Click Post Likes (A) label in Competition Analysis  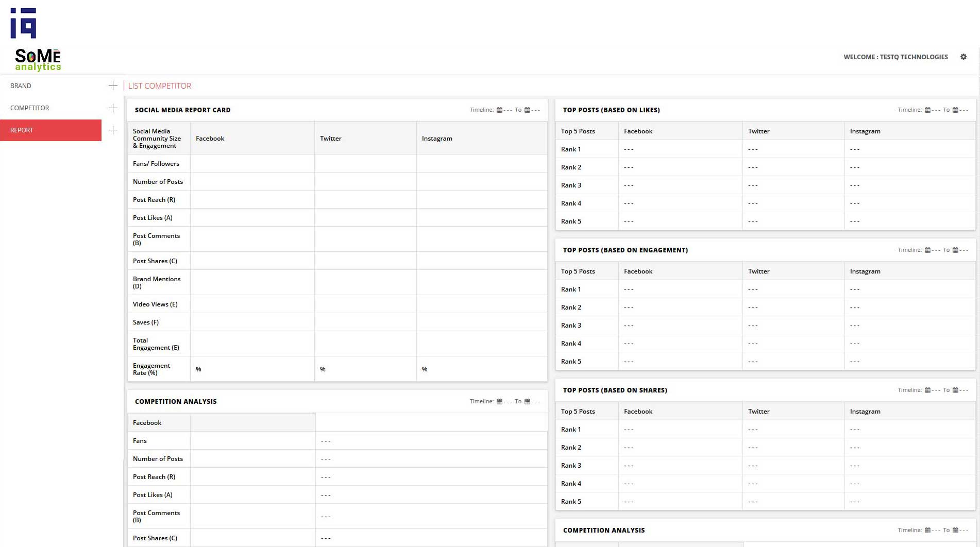[153, 494]
